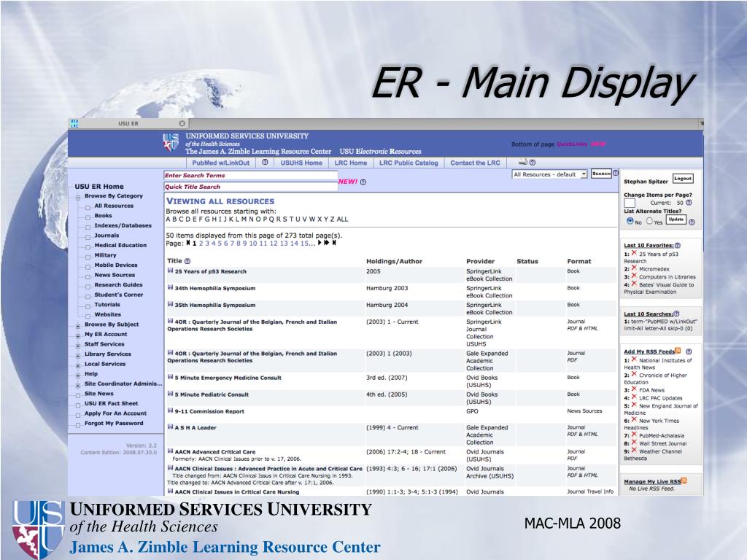The image size is (747, 560).
Task: Open the USU ER Fact Sheet sidebar item
Action: click(111, 403)
